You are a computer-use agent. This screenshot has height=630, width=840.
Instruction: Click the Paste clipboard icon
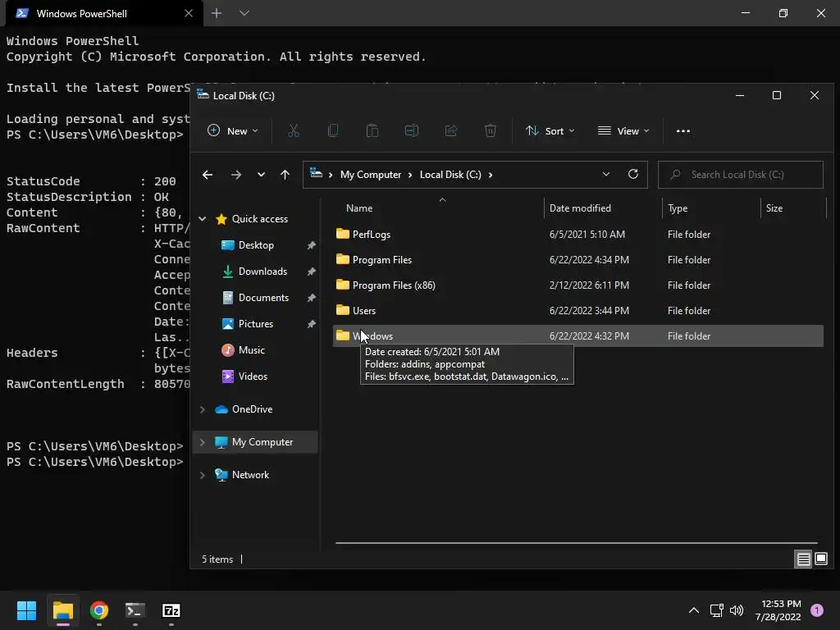pos(372,130)
